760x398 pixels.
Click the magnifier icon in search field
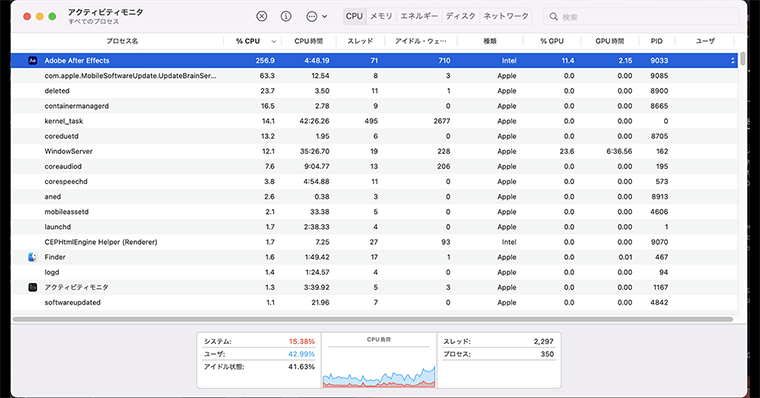point(554,17)
